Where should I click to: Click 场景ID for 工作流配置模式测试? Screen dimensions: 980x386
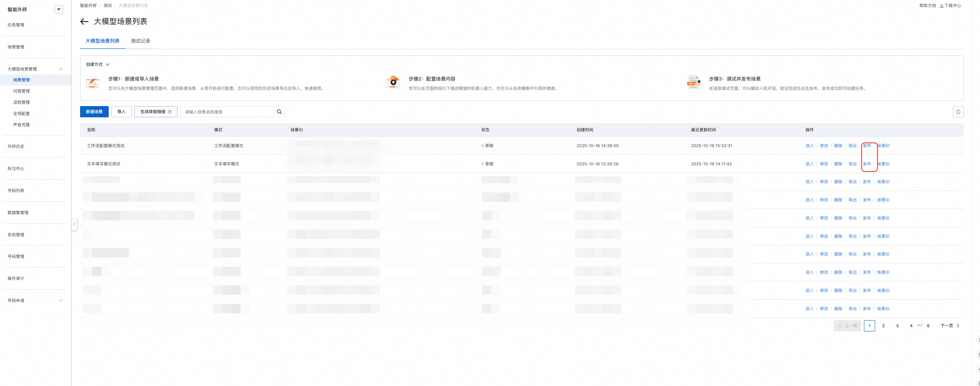(883, 146)
